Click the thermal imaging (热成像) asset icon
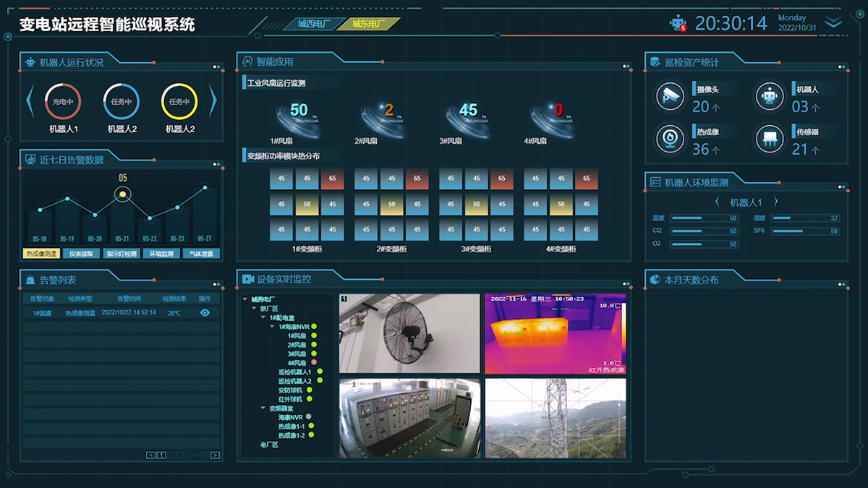 [670, 140]
